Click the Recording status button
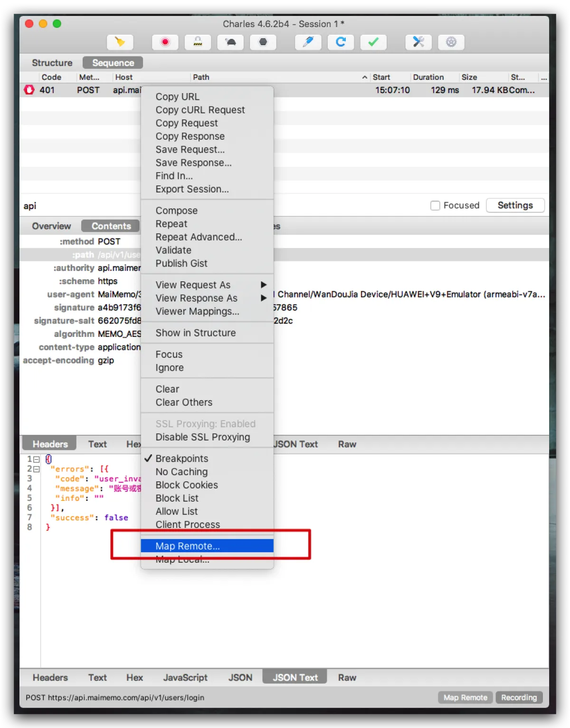Image resolution: width=570 pixels, height=728 pixels. coord(519,697)
